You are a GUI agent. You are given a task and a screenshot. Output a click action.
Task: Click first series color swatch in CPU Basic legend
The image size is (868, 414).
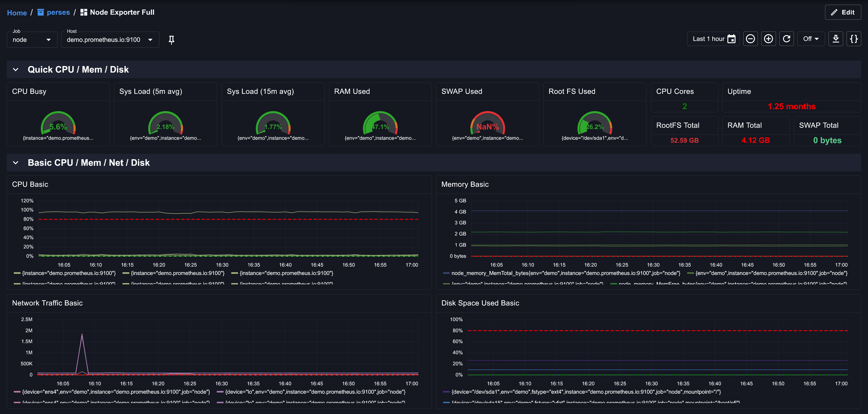(17, 273)
